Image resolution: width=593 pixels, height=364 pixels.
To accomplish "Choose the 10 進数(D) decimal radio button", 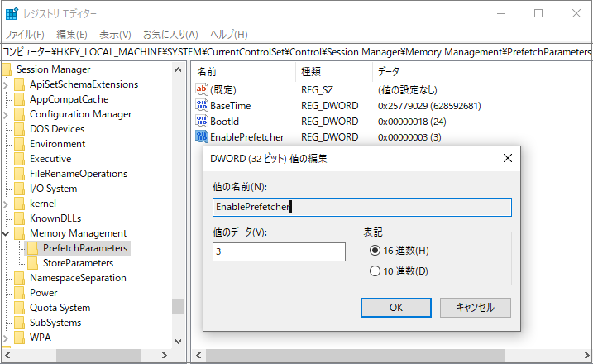I will pyautogui.click(x=375, y=271).
